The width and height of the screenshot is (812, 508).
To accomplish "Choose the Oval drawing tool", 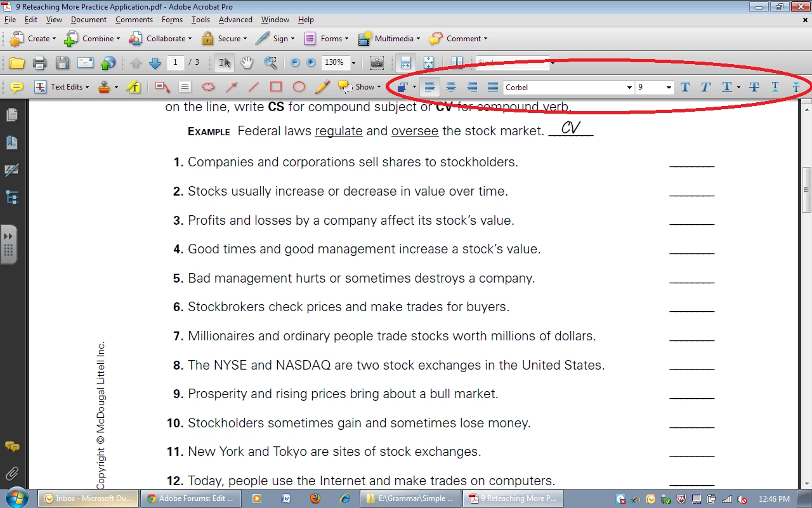I will coord(299,87).
